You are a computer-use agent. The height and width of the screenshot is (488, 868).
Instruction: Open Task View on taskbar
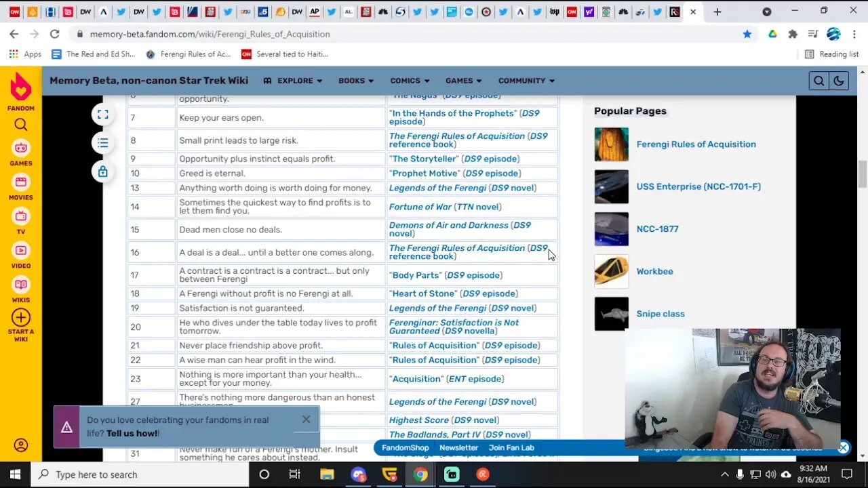294,474
